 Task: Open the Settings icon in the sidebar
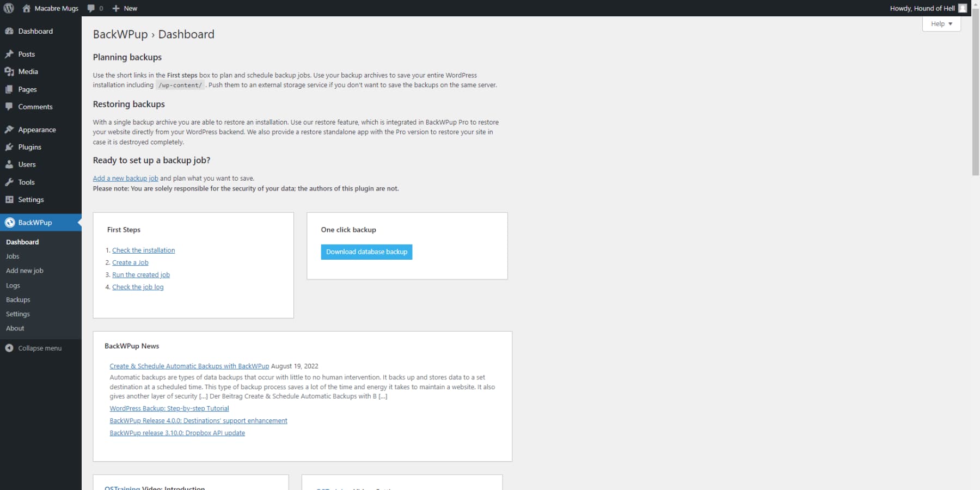(9, 199)
